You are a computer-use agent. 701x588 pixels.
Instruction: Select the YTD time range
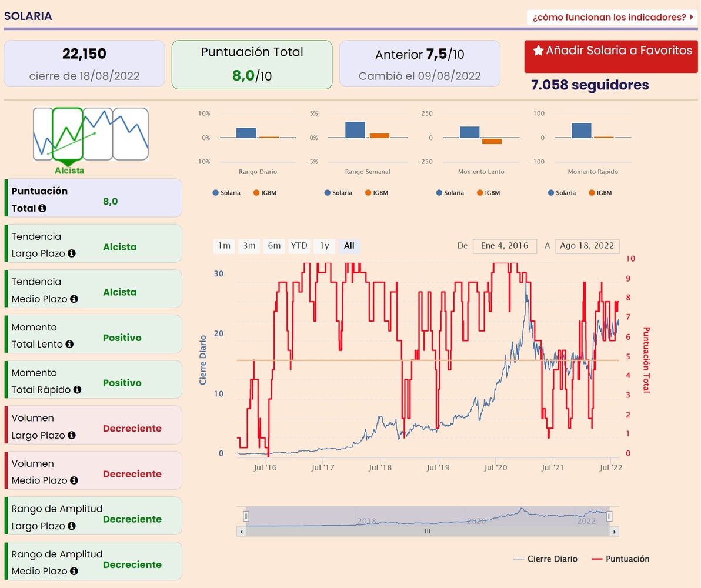pyautogui.click(x=299, y=246)
